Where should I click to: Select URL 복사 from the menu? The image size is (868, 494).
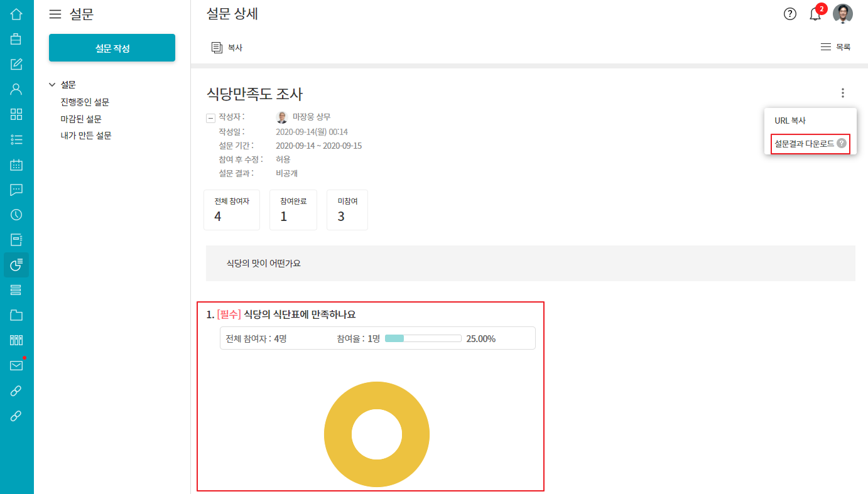tap(790, 121)
